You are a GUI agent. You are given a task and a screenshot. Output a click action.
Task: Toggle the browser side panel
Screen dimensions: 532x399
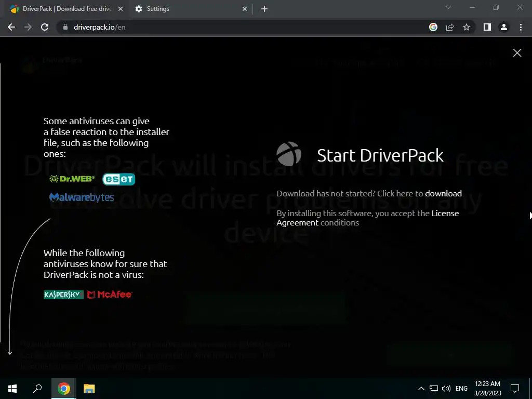(x=487, y=27)
